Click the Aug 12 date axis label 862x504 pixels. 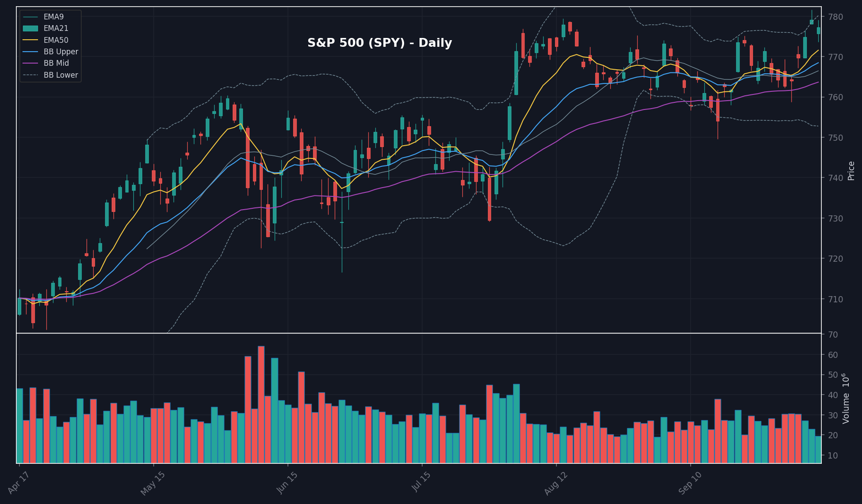click(555, 483)
